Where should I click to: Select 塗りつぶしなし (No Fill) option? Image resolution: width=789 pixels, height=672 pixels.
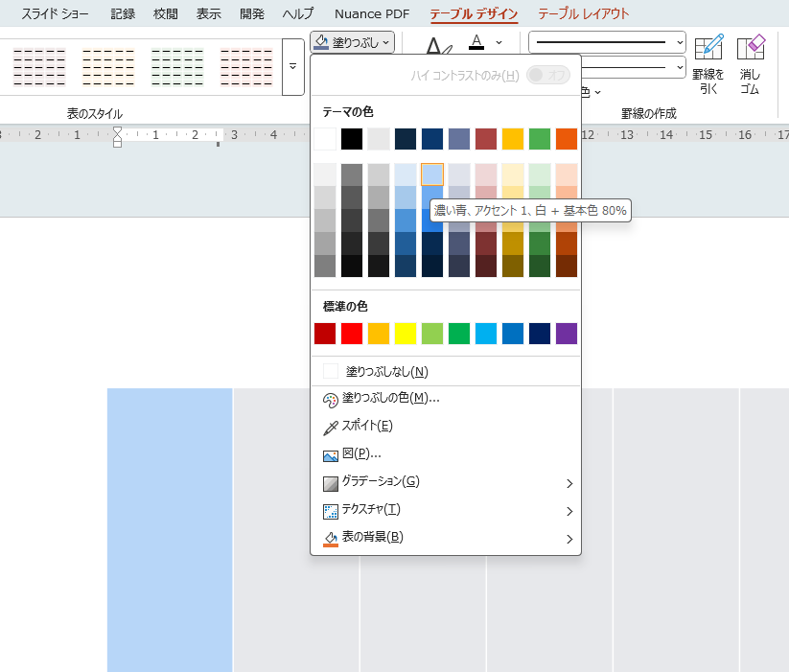click(x=386, y=371)
